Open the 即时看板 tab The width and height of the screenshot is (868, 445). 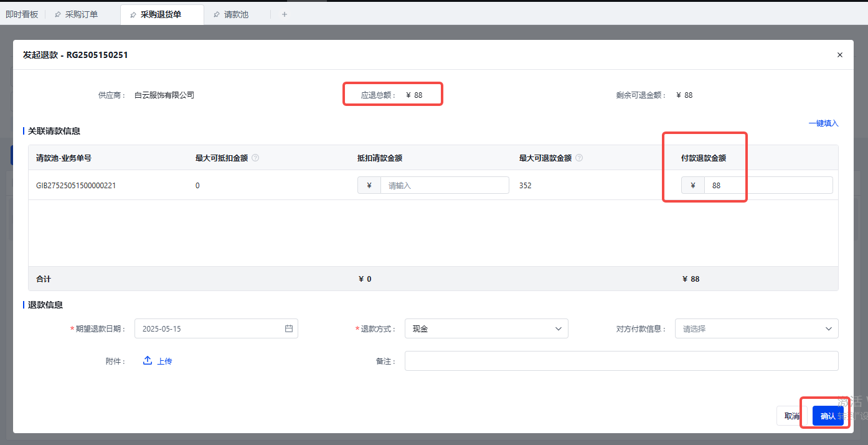(22, 14)
